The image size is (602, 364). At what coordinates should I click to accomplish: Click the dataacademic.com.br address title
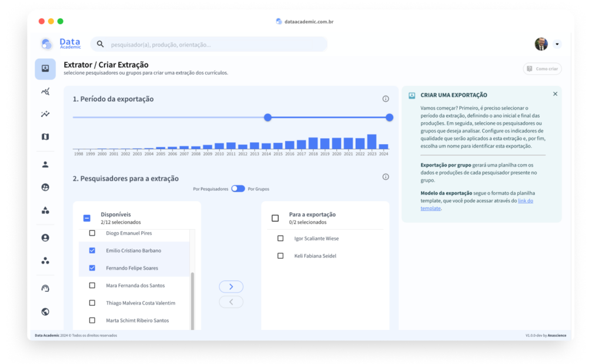(309, 22)
